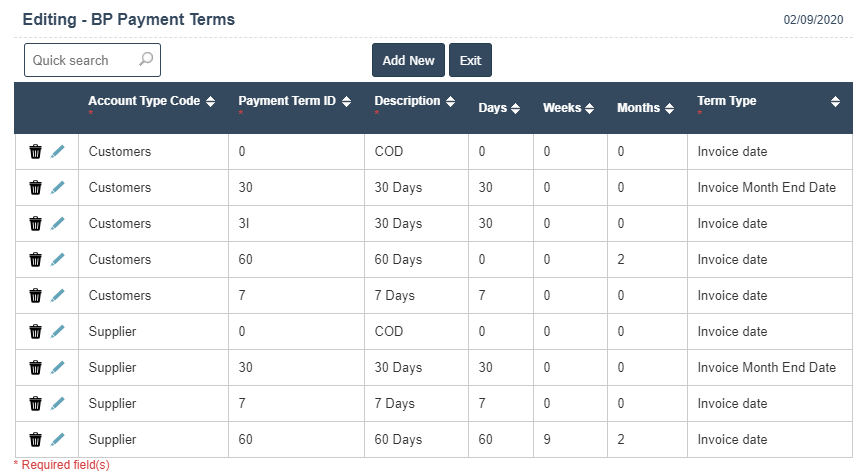
Task: Focus the Quick search input field
Action: point(82,60)
